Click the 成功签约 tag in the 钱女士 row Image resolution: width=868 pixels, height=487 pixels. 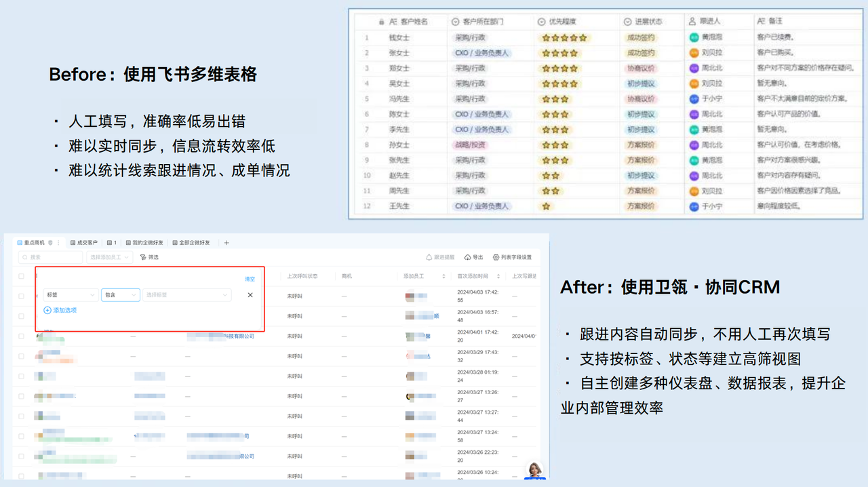click(641, 37)
